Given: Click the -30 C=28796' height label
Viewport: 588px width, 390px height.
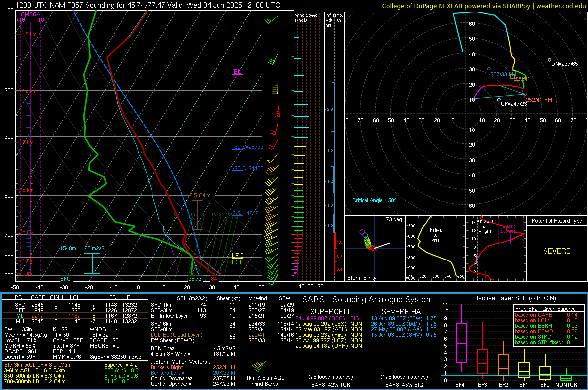Looking at the screenshot, I should (248, 147).
